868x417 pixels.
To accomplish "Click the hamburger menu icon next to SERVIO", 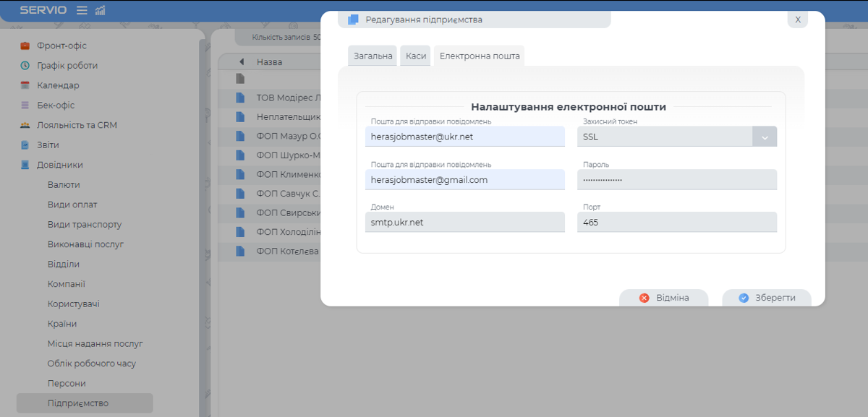I will (x=82, y=10).
